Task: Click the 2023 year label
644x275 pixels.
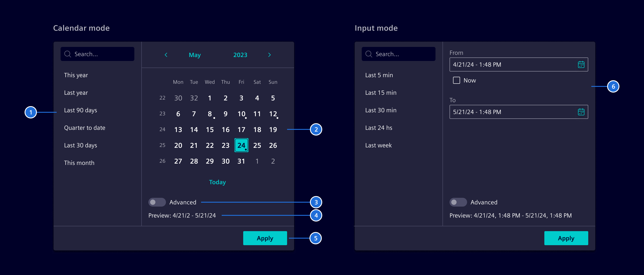Action: [240, 55]
